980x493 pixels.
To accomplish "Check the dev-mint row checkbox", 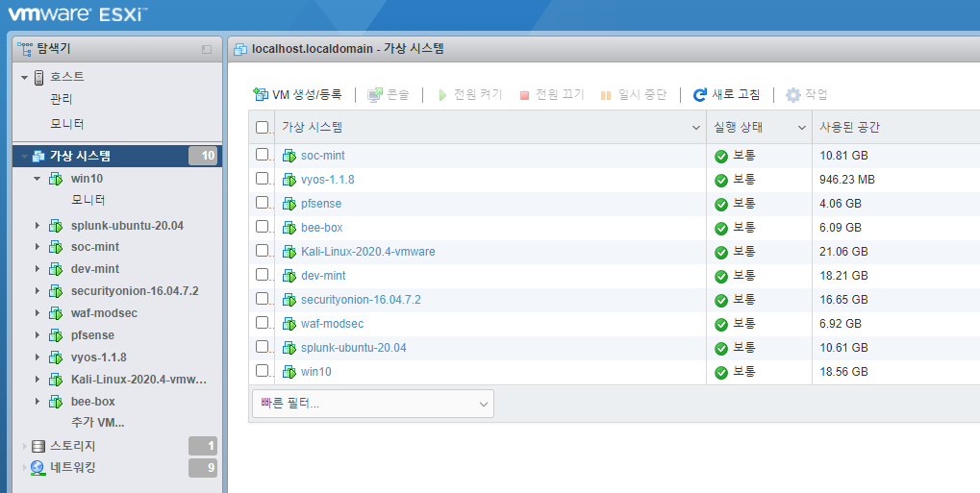I will click(x=262, y=275).
